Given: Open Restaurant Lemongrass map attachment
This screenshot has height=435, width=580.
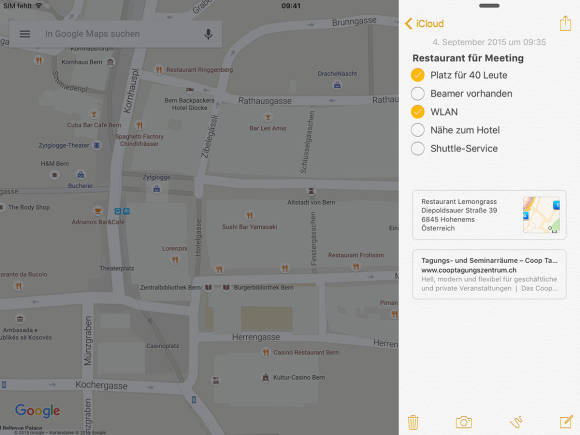Looking at the screenshot, I should click(x=489, y=215).
